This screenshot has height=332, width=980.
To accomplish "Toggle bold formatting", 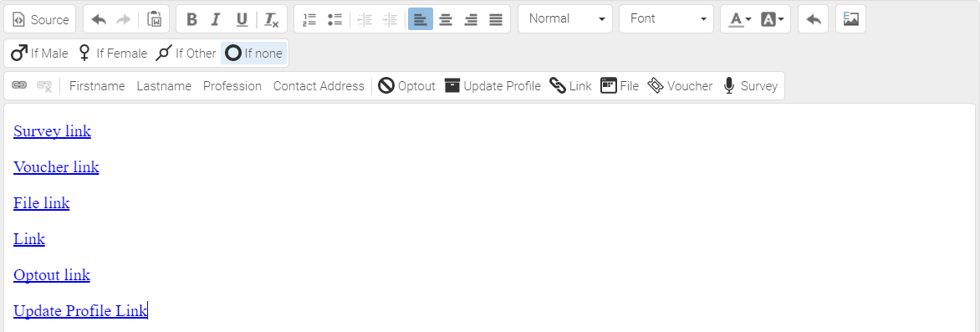I will 191,19.
